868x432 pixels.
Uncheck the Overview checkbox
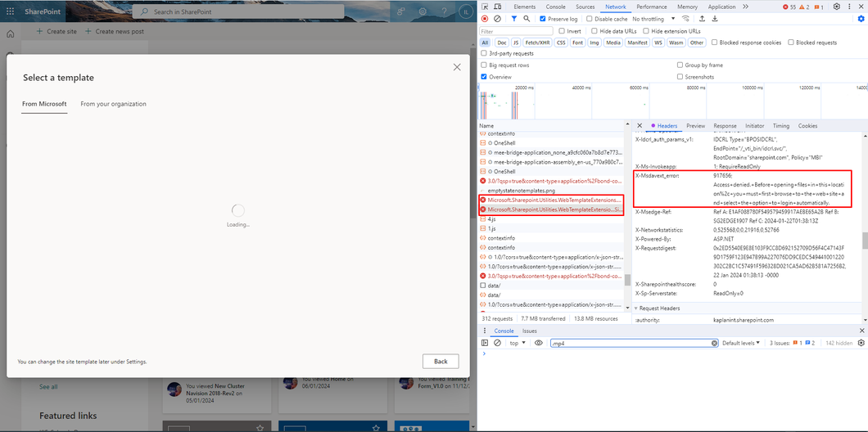485,76
